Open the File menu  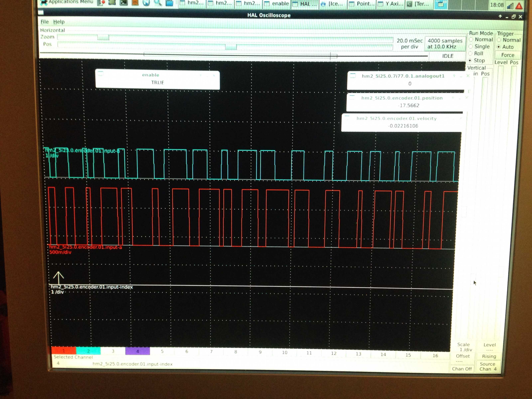coord(45,22)
